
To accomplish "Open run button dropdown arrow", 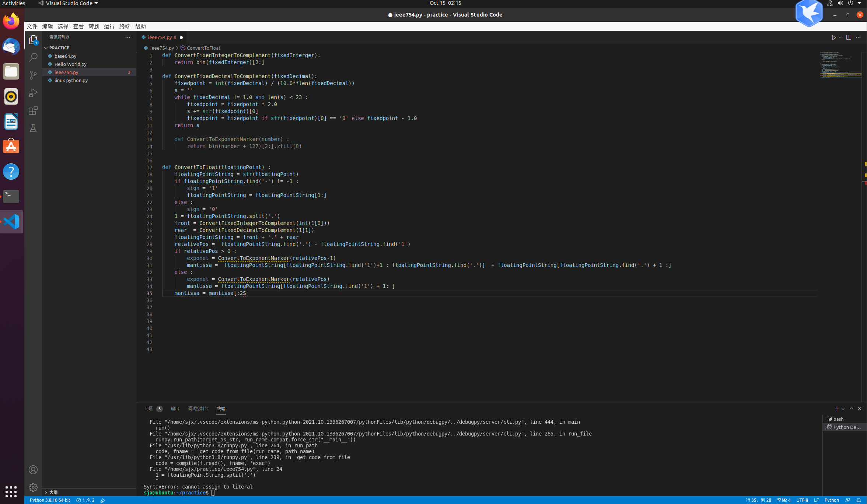I will [x=840, y=38].
